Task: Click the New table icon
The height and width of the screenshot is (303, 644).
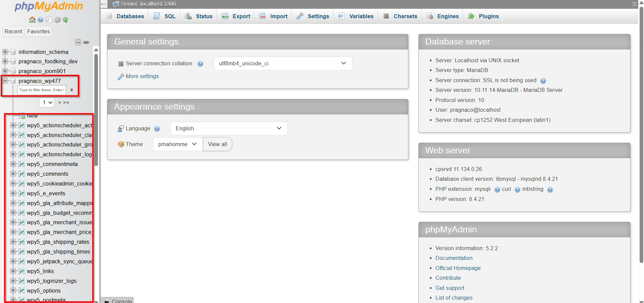Action: coord(22,115)
